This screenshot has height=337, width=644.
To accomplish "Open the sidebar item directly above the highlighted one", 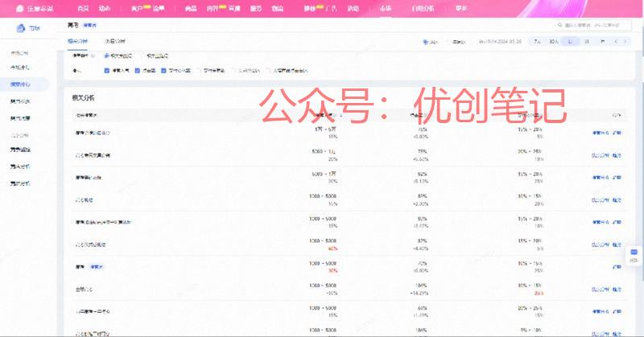I will pyautogui.click(x=20, y=68).
